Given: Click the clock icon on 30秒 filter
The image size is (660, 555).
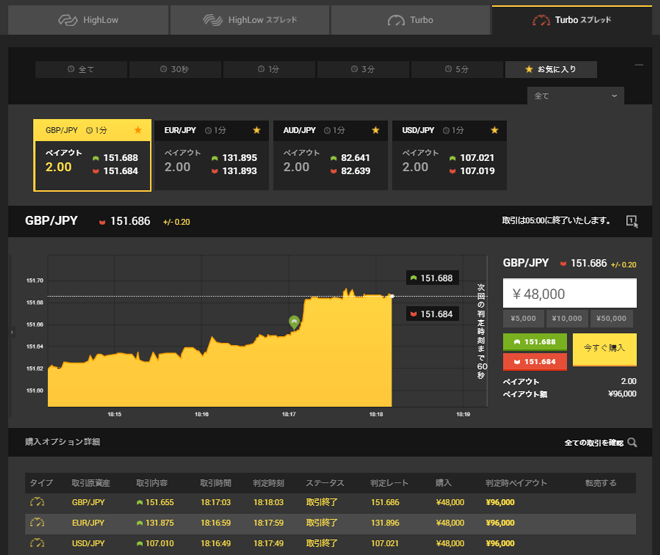Looking at the screenshot, I should point(164,69).
